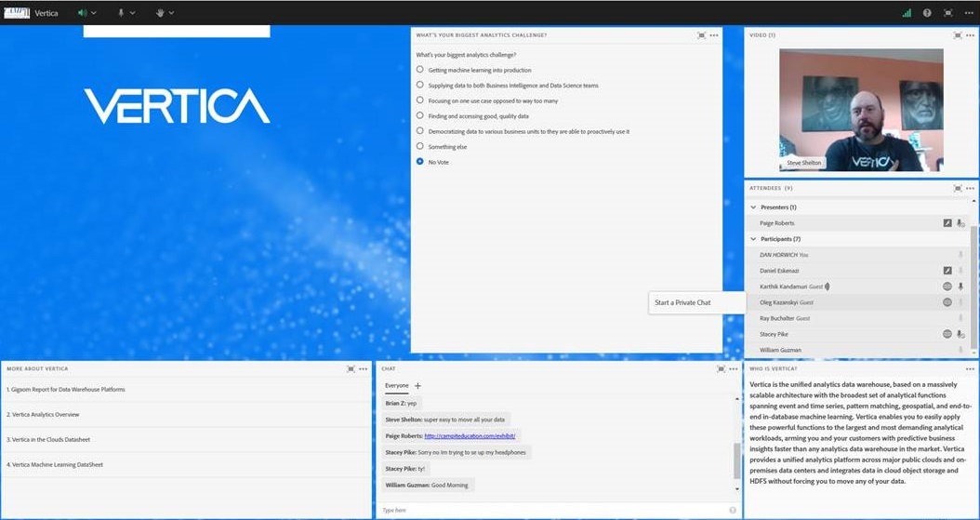Click the 'Type here' chat input field
Image resolution: width=980 pixels, height=520 pixels.
click(552, 510)
